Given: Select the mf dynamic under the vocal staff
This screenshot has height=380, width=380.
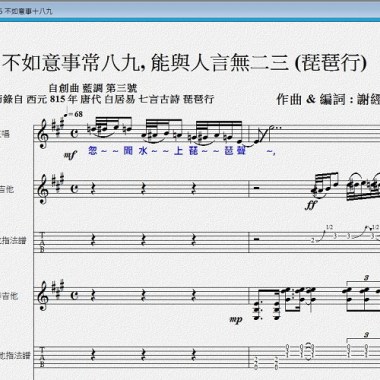Looking at the screenshot, I should point(70,155).
